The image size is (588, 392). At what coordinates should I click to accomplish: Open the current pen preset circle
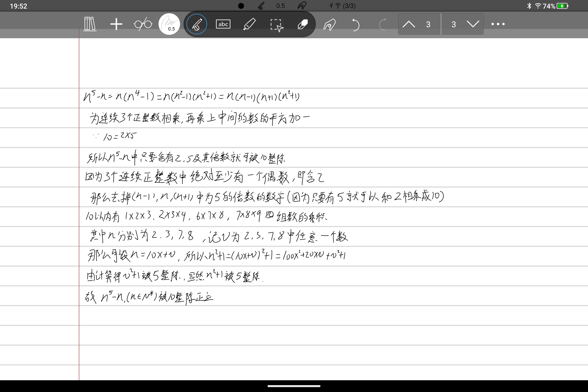169,24
